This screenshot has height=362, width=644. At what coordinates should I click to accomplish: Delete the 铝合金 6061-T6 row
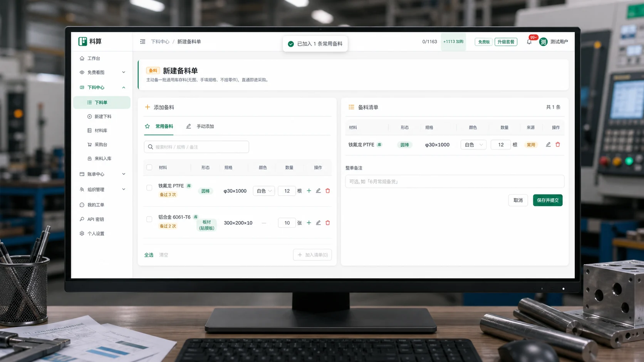click(x=328, y=223)
